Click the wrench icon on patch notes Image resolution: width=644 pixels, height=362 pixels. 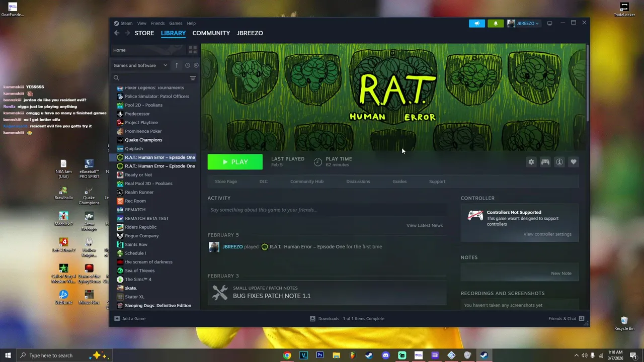click(220, 293)
